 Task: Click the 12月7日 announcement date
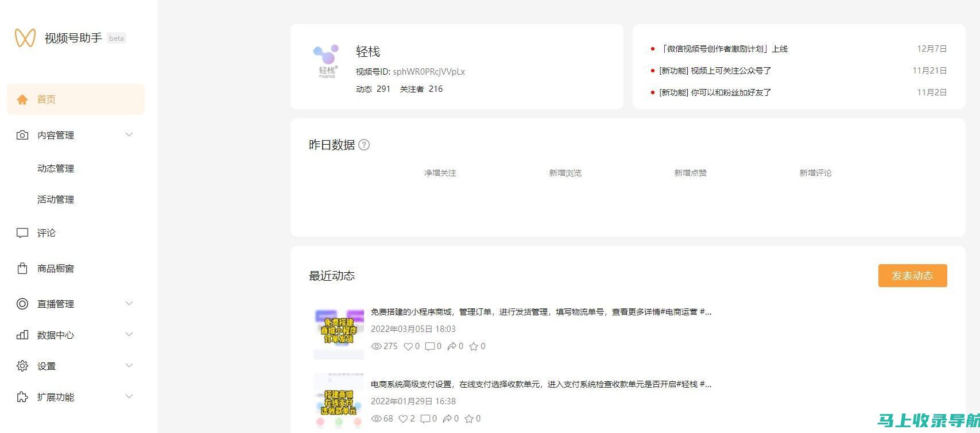pyautogui.click(x=932, y=49)
